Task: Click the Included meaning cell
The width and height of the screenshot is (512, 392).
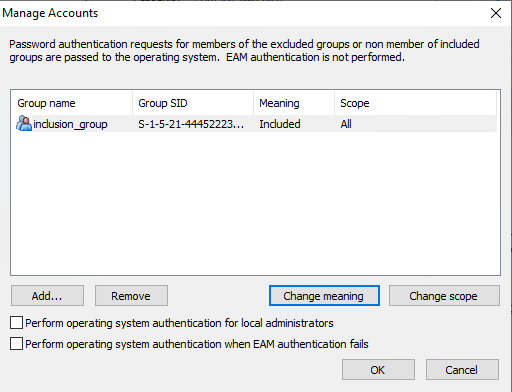Action: (x=280, y=124)
